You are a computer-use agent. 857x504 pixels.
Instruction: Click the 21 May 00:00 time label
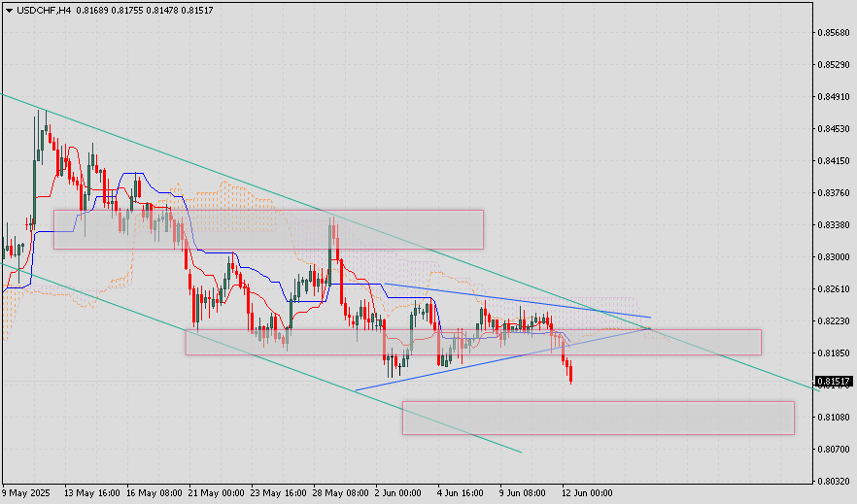216,493
